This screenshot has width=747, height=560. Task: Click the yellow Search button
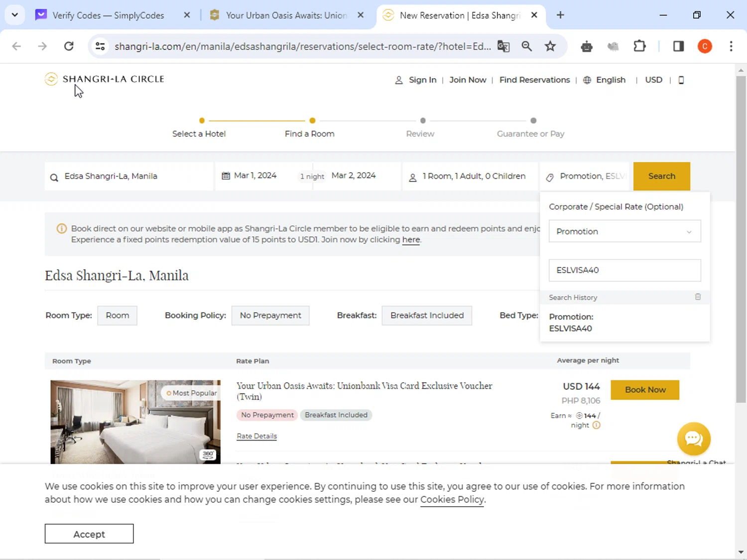[661, 176]
